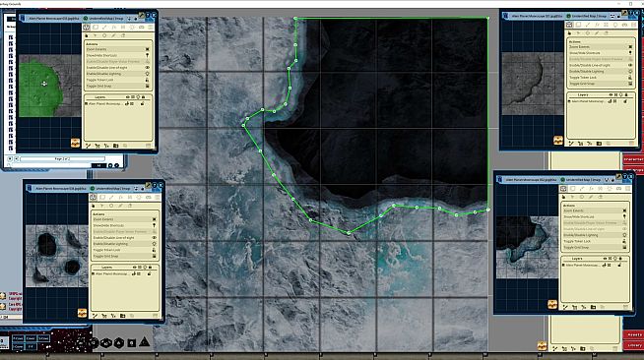The image size is (644, 360).
Task: Click Zoom Extents in top-left map window
Action: coord(117,49)
